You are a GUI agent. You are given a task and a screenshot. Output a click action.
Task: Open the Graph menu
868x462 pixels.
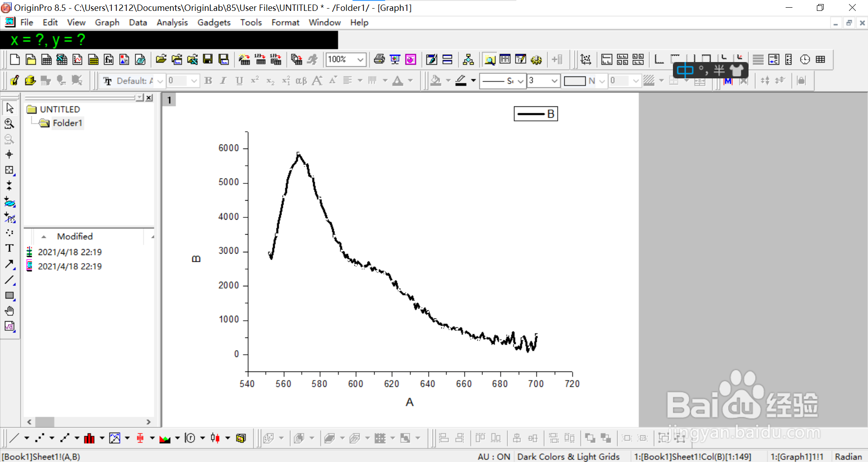coord(107,23)
